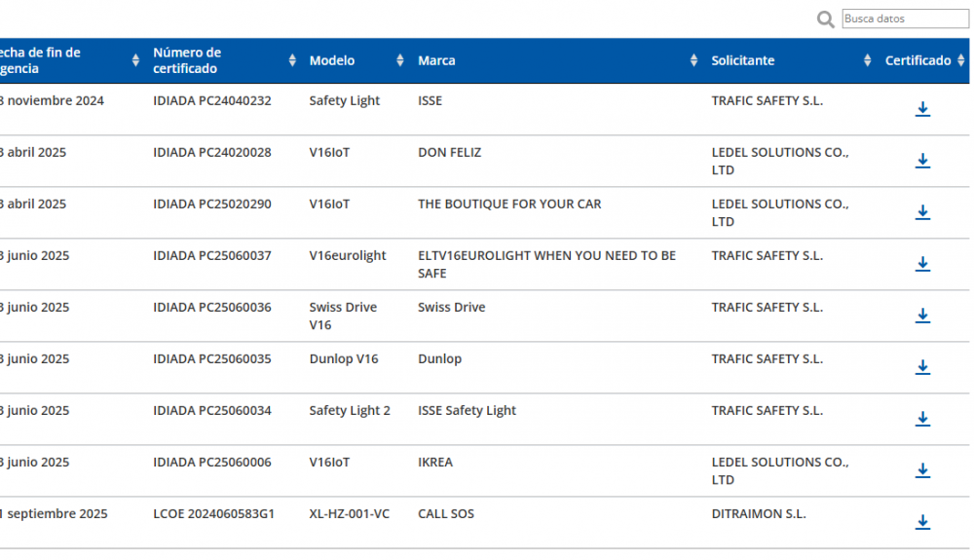Download IKREA V16IoT certificate
Screen dimensions: 974x560
click(922, 470)
